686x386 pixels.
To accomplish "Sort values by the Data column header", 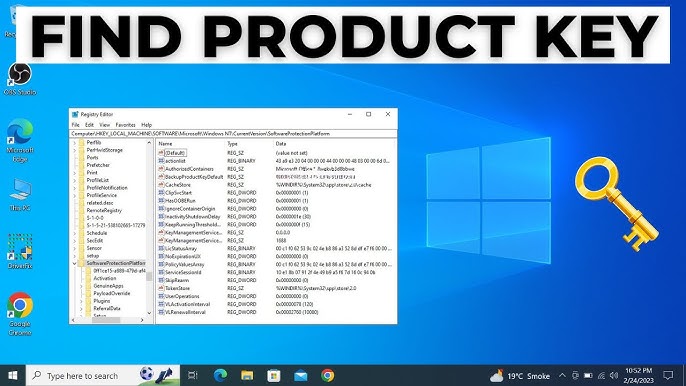I will 333,144.
